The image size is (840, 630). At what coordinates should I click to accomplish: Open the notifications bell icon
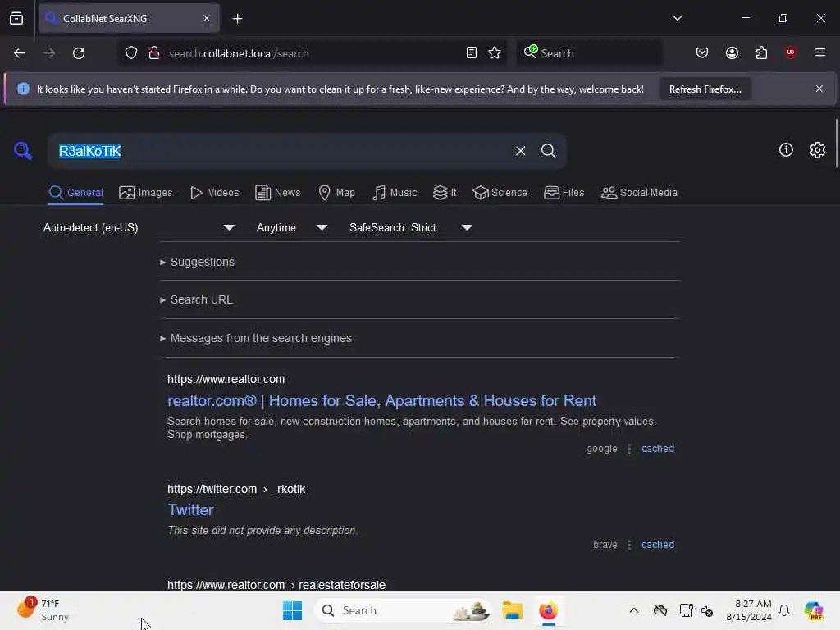point(784,610)
